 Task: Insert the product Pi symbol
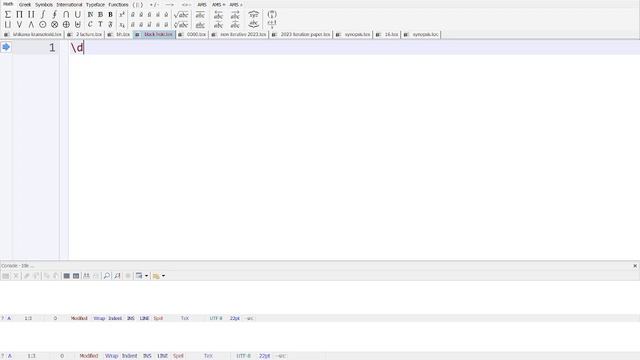pyautogui.click(x=19, y=15)
